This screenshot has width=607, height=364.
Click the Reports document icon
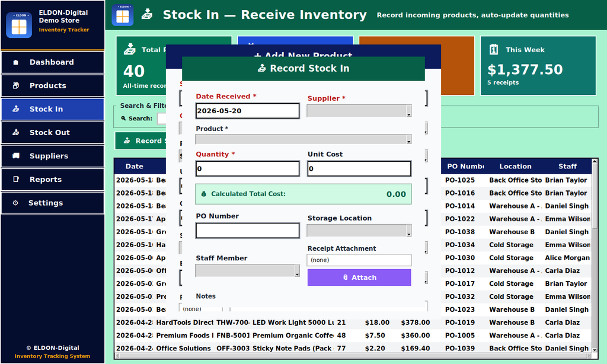tap(16, 179)
